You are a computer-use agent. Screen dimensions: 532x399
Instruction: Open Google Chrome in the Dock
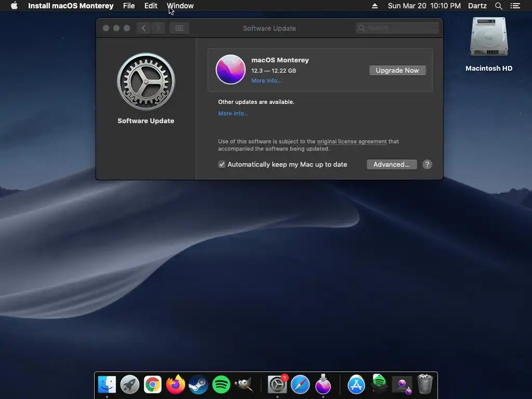(153, 384)
